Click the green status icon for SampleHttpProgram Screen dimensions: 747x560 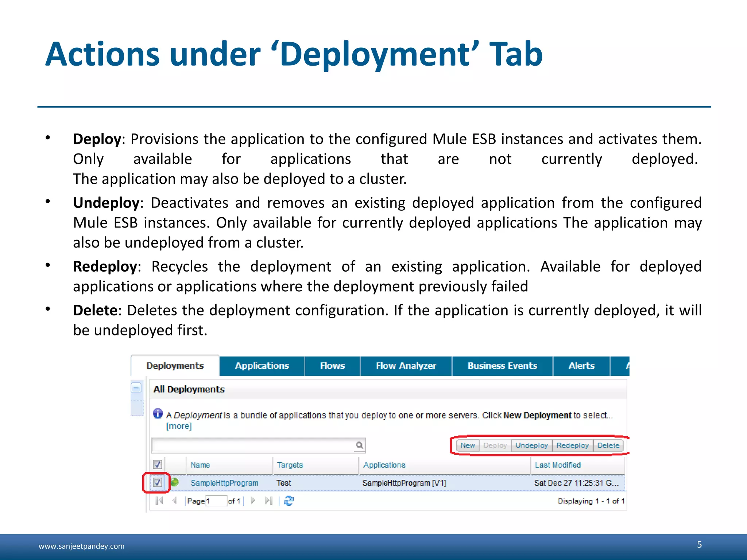[175, 482]
